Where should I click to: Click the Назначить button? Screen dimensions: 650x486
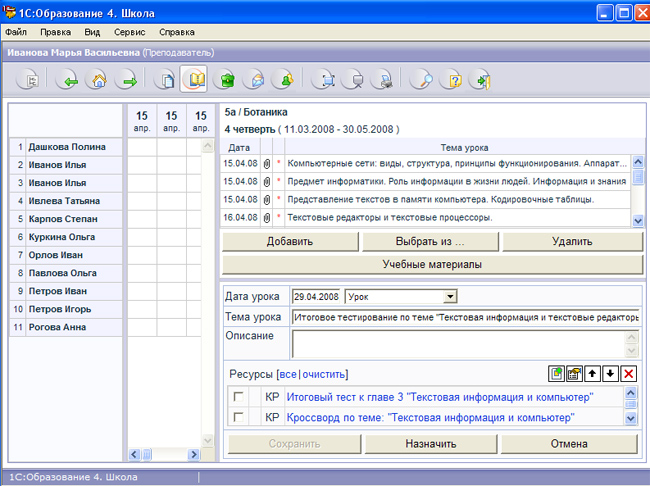pos(431,444)
